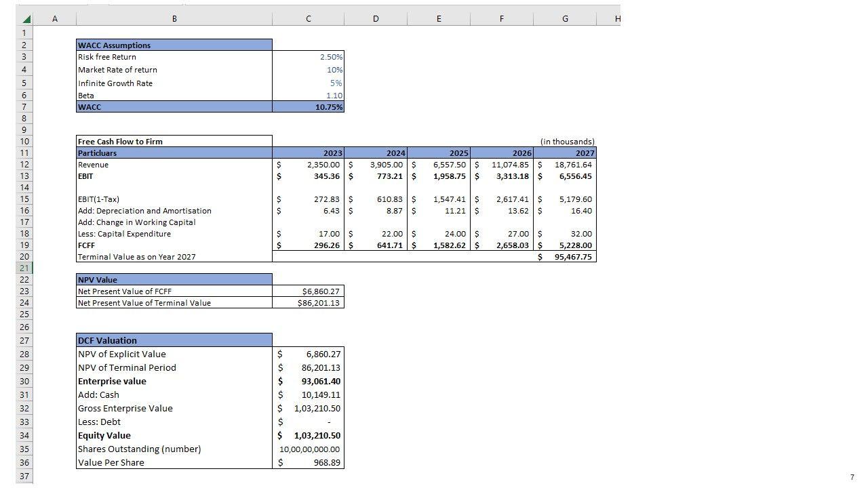
Task: Click the WACC value cell showing 10.75%
Action: point(309,107)
